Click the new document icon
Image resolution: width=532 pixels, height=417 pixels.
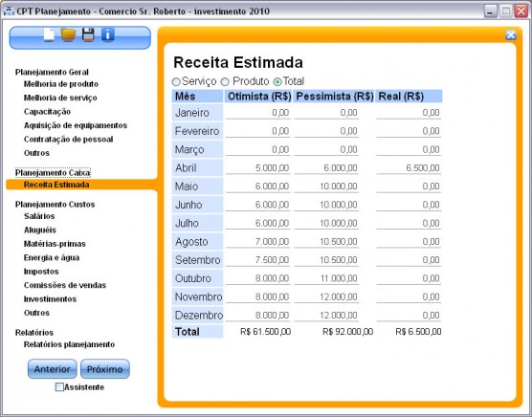(49, 34)
